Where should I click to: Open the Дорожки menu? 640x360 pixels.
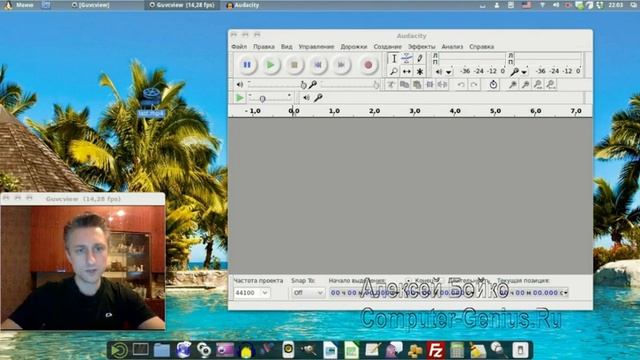coord(354,47)
